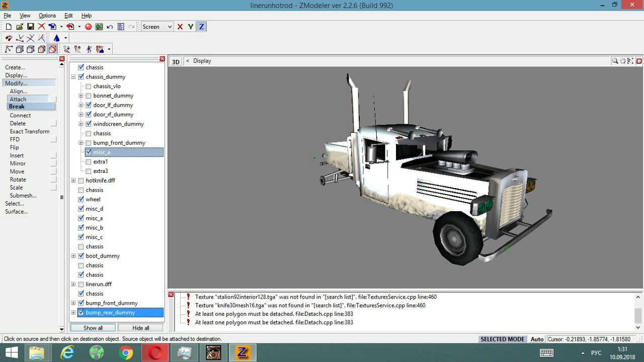The height and width of the screenshot is (362, 644).
Task: Click the zoom magnifier in viewport corner
Action: tap(615, 61)
